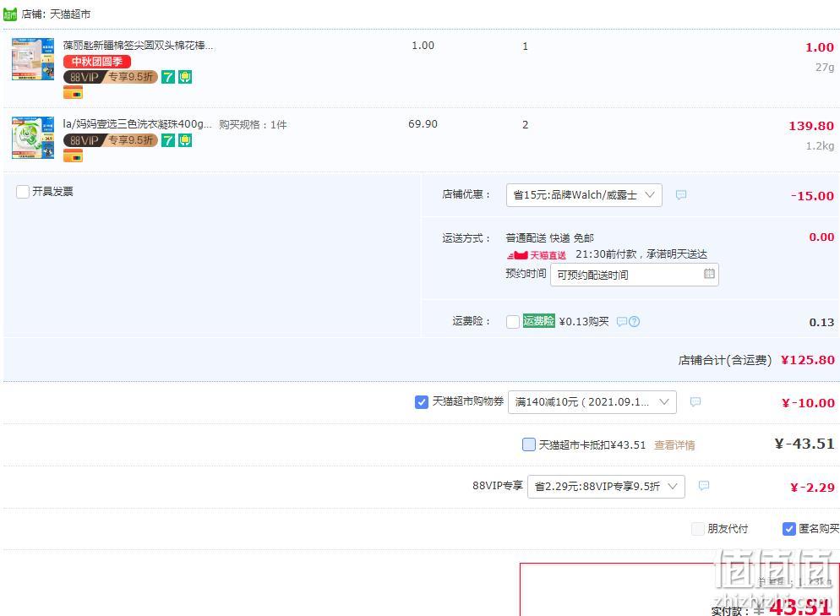Click the 普通配送 快递 免邮 shipping text
The height and width of the screenshot is (616, 840).
click(x=549, y=237)
